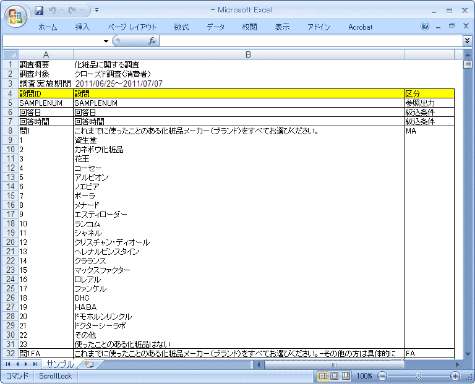Open the ページ レイアウト ribbon tab
Screen dimensions: 475x384
coord(132,27)
